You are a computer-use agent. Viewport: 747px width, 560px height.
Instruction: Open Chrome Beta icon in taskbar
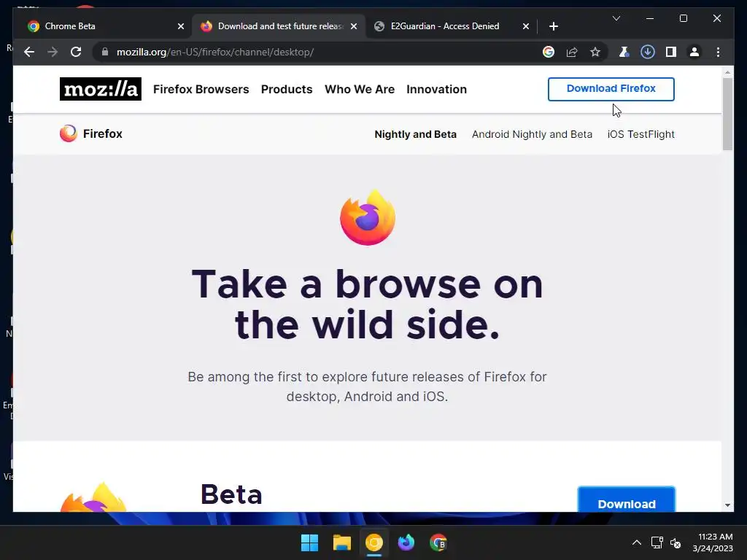(x=438, y=542)
